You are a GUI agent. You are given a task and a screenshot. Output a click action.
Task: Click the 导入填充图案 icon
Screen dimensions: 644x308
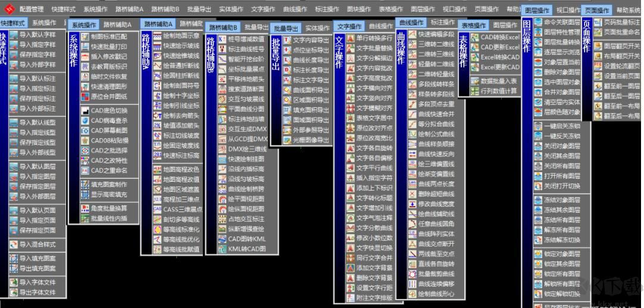click(14, 259)
